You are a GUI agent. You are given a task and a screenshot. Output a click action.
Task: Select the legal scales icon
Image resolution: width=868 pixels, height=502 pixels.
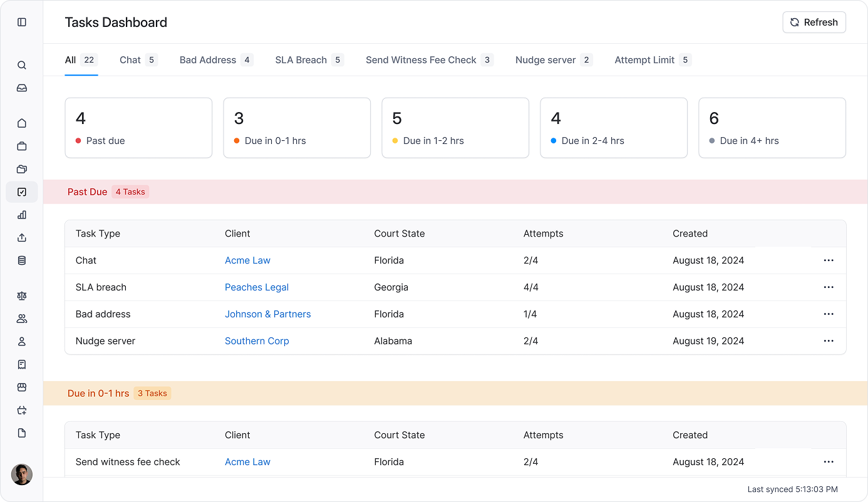(22, 295)
